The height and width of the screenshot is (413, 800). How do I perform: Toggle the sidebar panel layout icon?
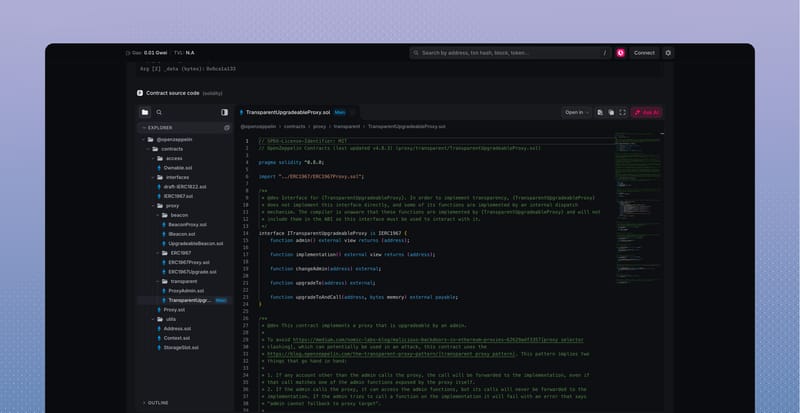pos(224,112)
